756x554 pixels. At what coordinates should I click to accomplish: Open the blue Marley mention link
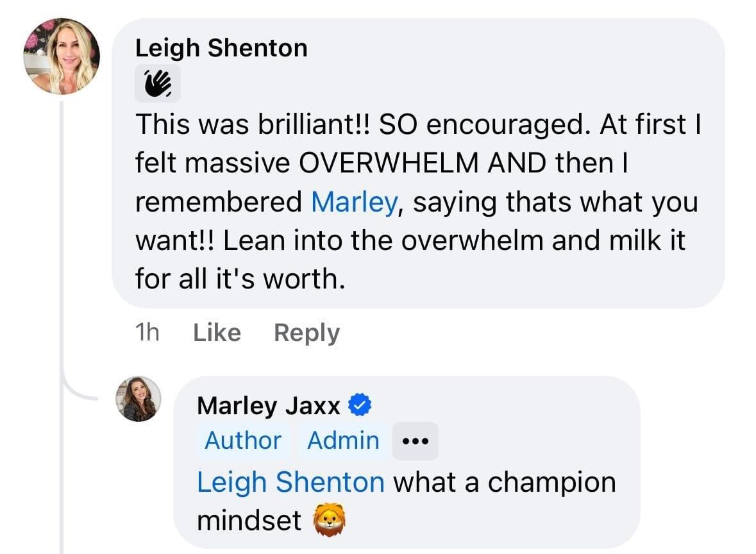pos(354,202)
